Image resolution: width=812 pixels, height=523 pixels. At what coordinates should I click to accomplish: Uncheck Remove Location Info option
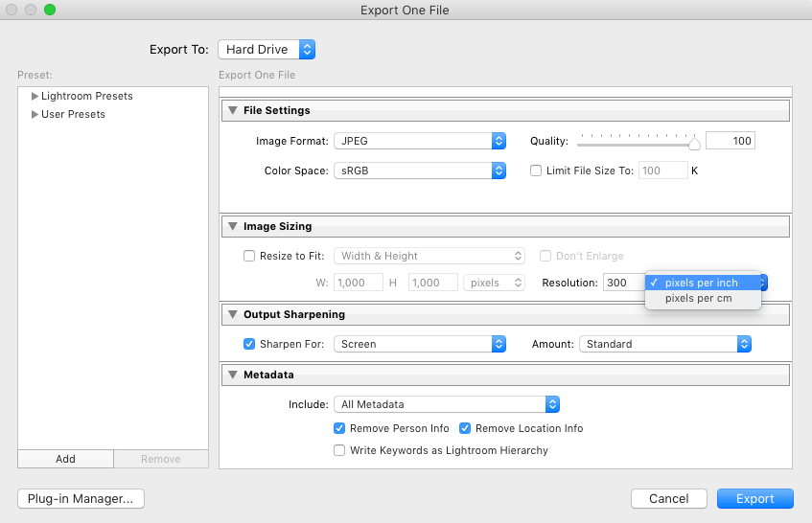pyautogui.click(x=465, y=428)
